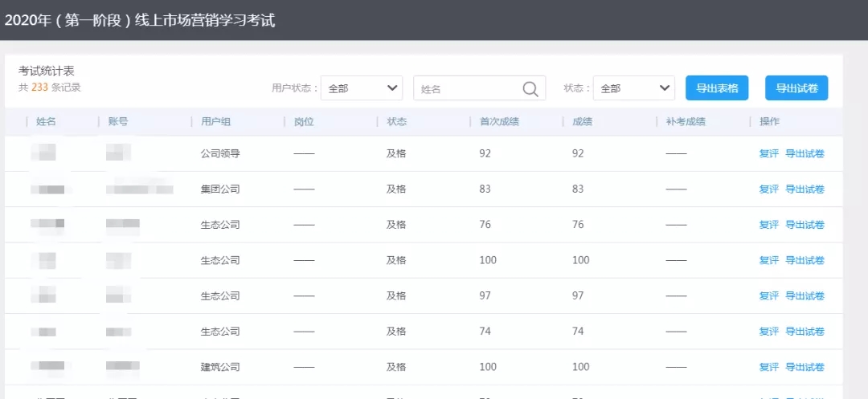Screen dimensions: 868x399
Task: Focus the 姓名 search input field
Action: tap(479, 88)
